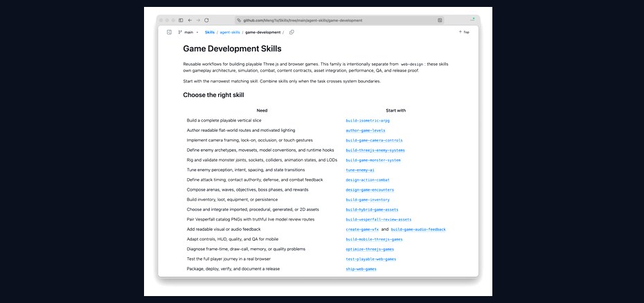Click the web-design inline code text
This screenshot has height=303, width=644.
click(412, 64)
